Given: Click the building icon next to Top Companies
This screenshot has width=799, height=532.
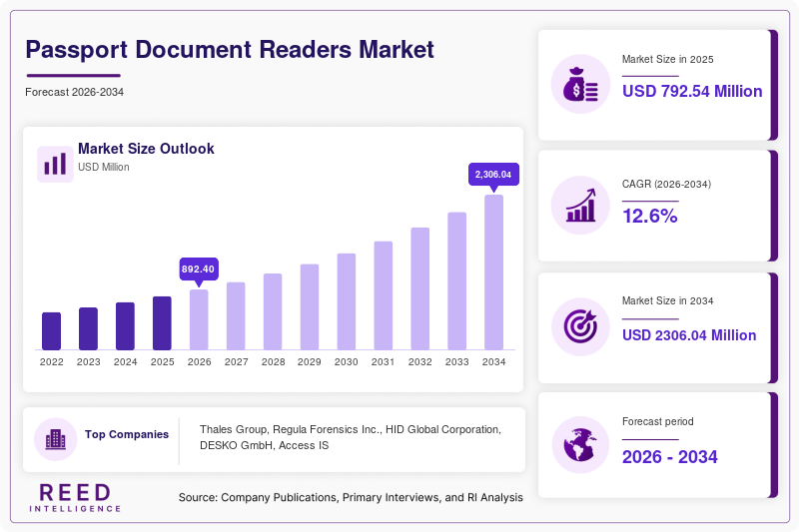Looking at the screenshot, I should (56, 439).
